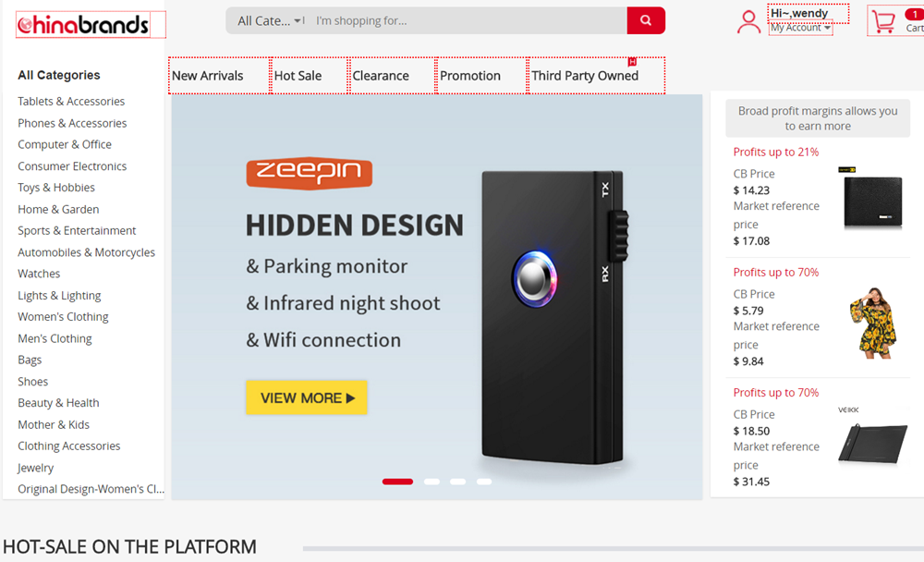Expand the My Account dropdown
The height and width of the screenshot is (562, 924).
click(x=800, y=28)
